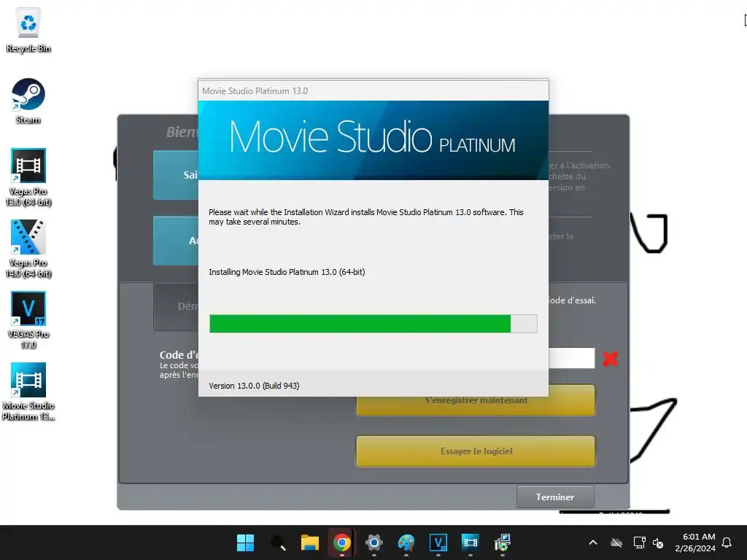This screenshot has height=560, width=747.
Task: Open taskbar Search
Action: tap(278, 542)
